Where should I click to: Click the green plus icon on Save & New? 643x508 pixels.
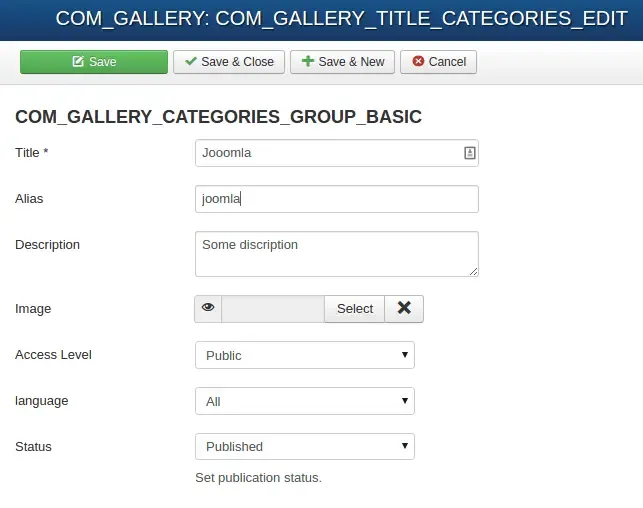pyautogui.click(x=308, y=61)
